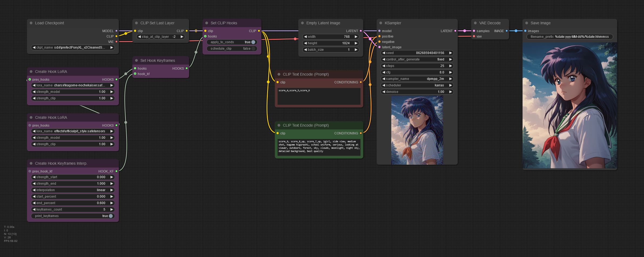
Task: Select the Create Hook LoRA title with kagome lora
Action: point(51,72)
